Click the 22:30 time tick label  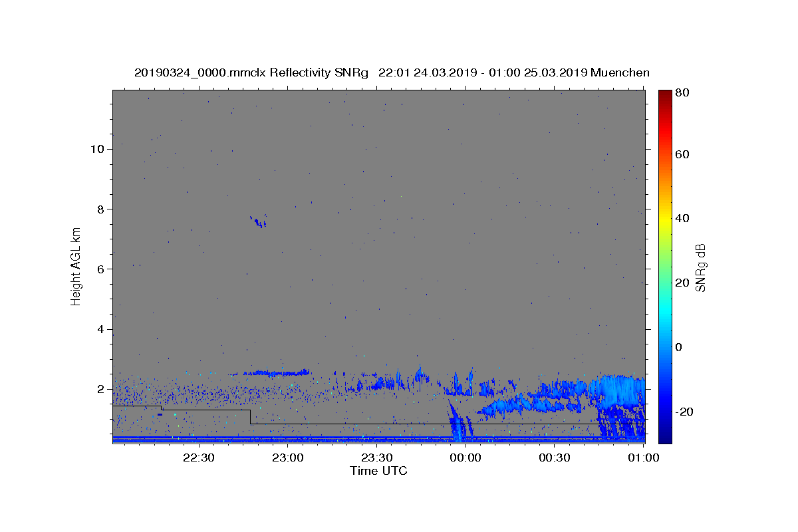point(198,458)
